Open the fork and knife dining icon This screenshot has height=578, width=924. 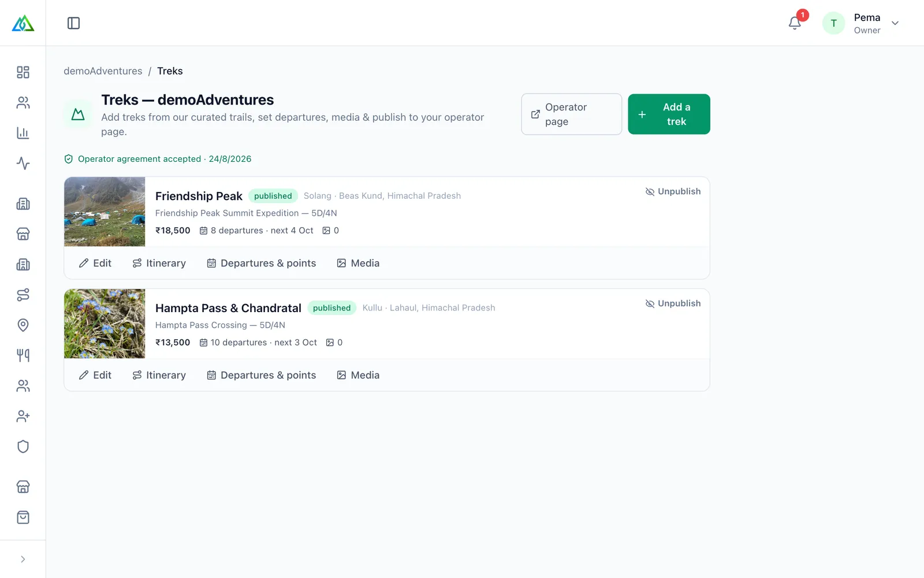pos(23,355)
